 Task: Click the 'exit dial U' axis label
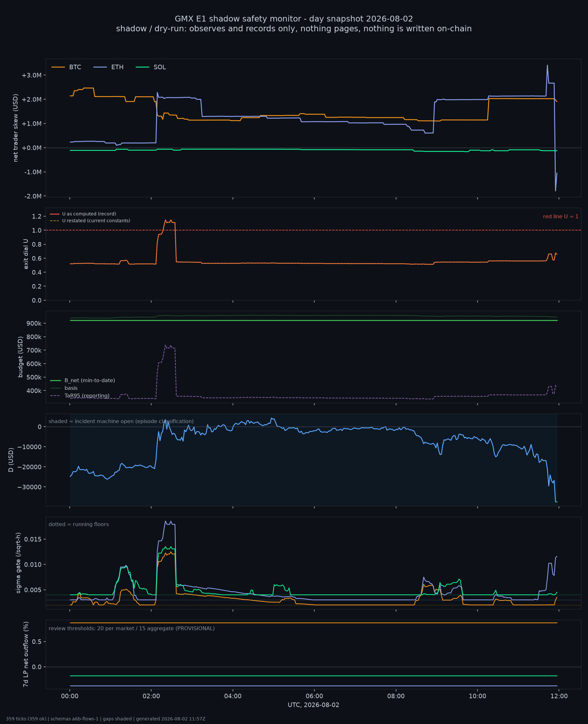[26, 254]
